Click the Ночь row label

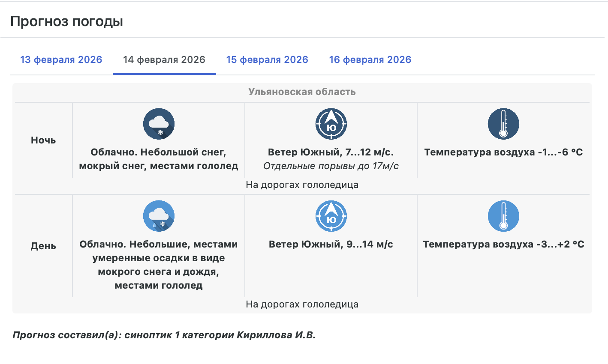pos(43,140)
